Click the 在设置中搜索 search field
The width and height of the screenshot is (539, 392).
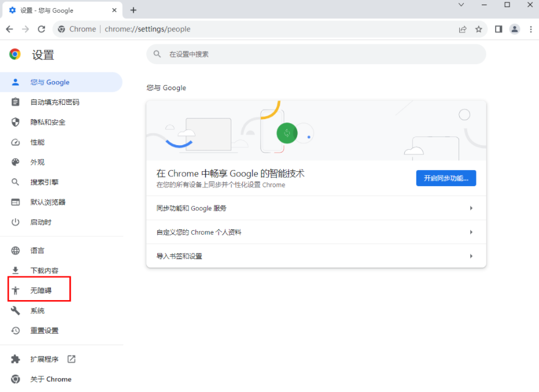click(x=316, y=54)
